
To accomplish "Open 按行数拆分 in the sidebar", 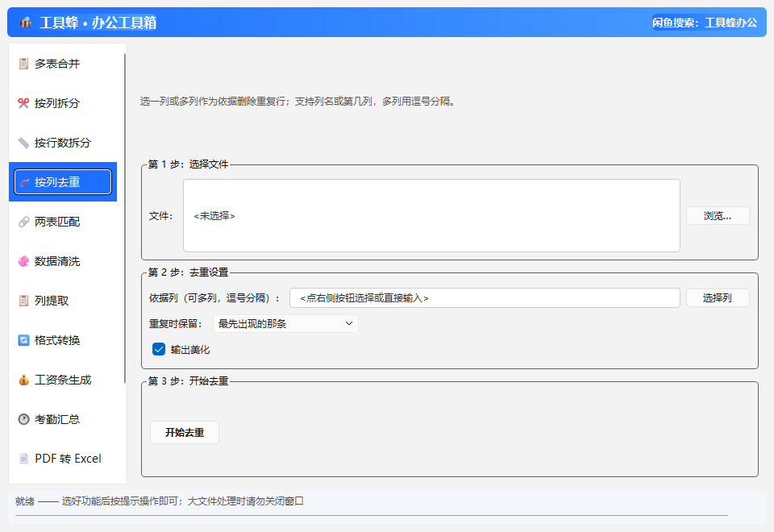I will [63, 143].
